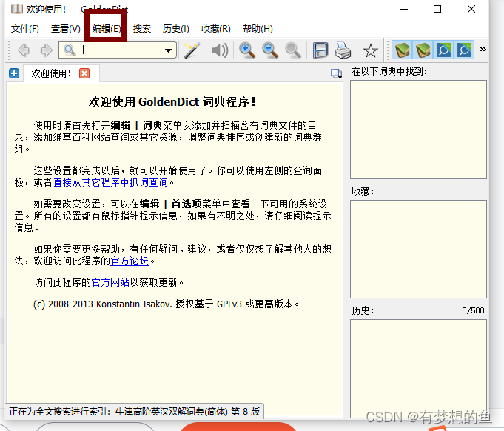Viewport: 504px width, 431px height.
Task: Reset zoom with the plain magnifier icon
Action: (293, 50)
